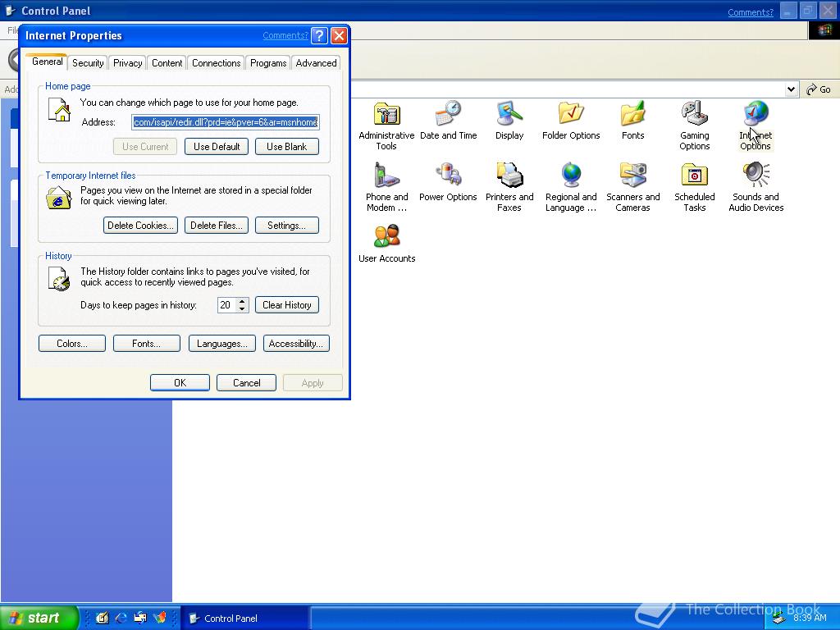Click Use Blank home page button
The width and height of the screenshot is (840, 630).
click(286, 147)
